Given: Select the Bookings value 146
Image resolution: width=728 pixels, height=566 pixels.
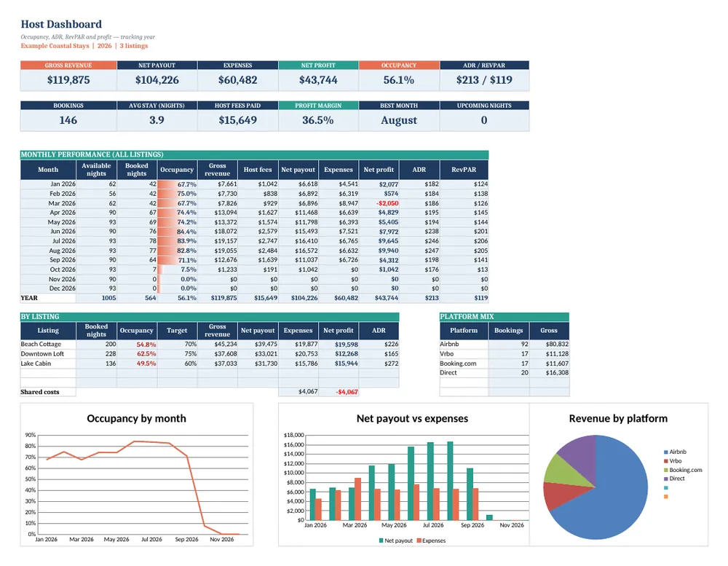Looking at the screenshot, I should coord(68,120).
